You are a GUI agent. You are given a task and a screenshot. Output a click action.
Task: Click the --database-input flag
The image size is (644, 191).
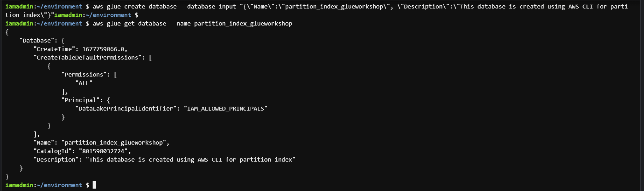(208, 6)
